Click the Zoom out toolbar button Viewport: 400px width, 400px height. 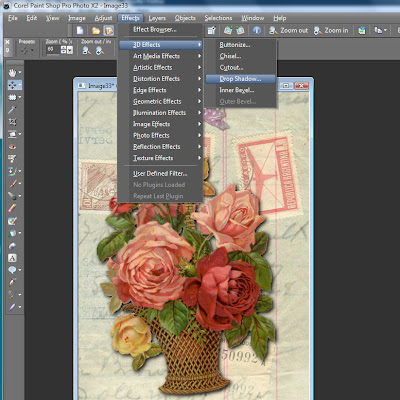tap(289, 31)
